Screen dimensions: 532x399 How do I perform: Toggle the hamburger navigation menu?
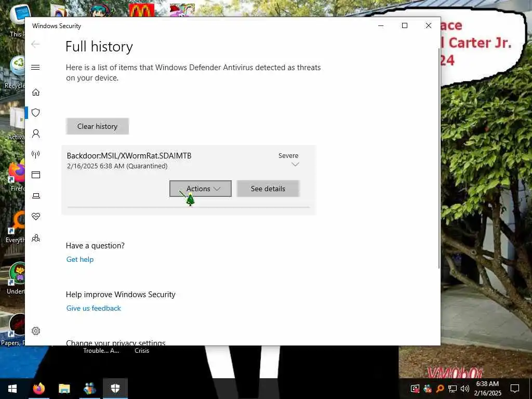35,67
